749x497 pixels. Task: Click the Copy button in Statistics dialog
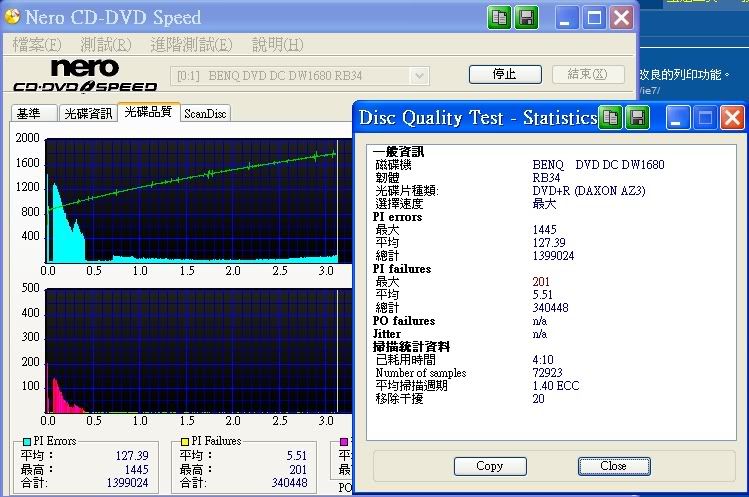click(x=490, y=466)
